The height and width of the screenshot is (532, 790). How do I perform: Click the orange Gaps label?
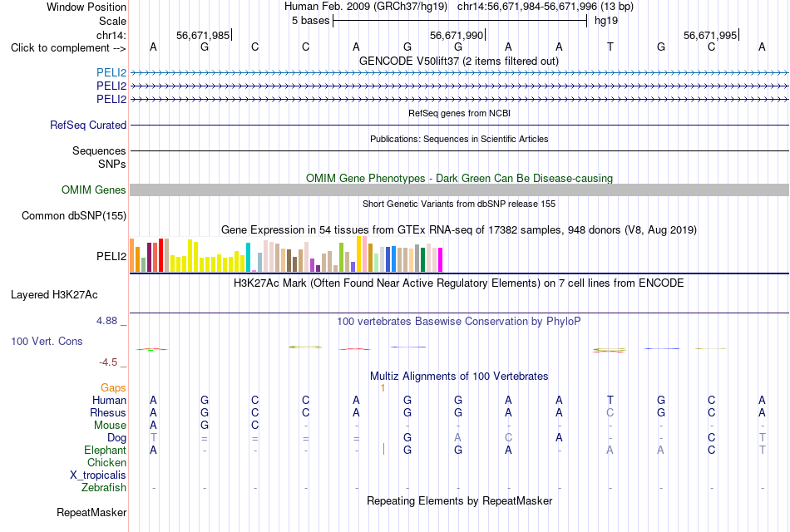[113, 388]
